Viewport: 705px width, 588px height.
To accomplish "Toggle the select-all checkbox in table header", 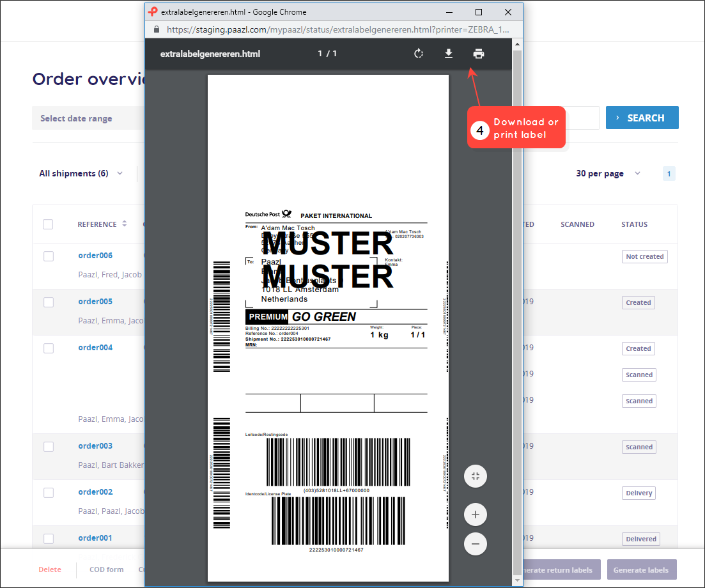I will pos(48,224).
